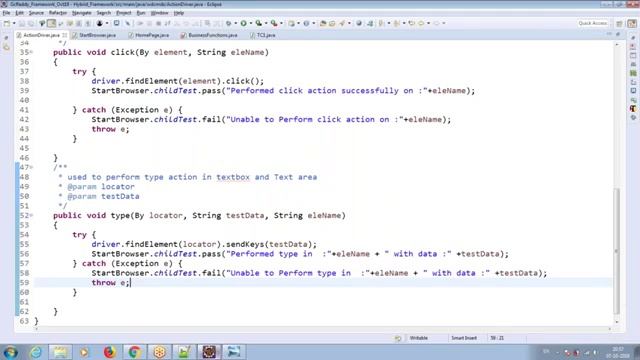Click the Last Edit Location toolbar icon
The image size is (640, 360).
[411, 23]
